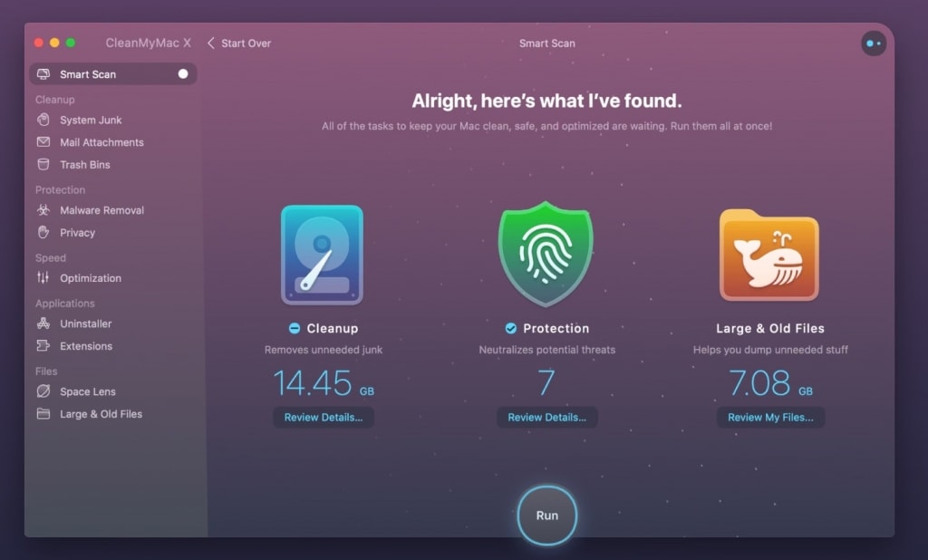Click the Mail Attachments envelope icon
The image size is (928, 560).
pyautogui.click(x=43, y=142)
